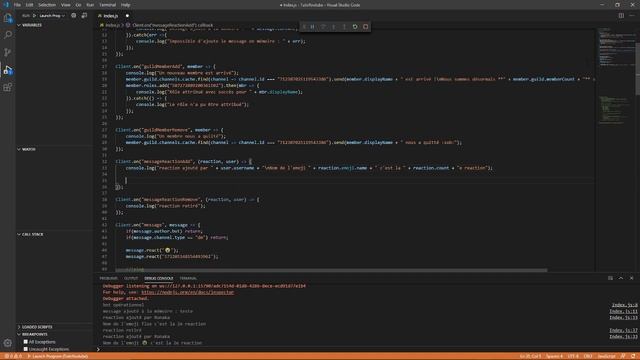This screenshot has height=360, width=640.
Task: Collapse the CALL STACK section
Action: (x=55, y=235)
